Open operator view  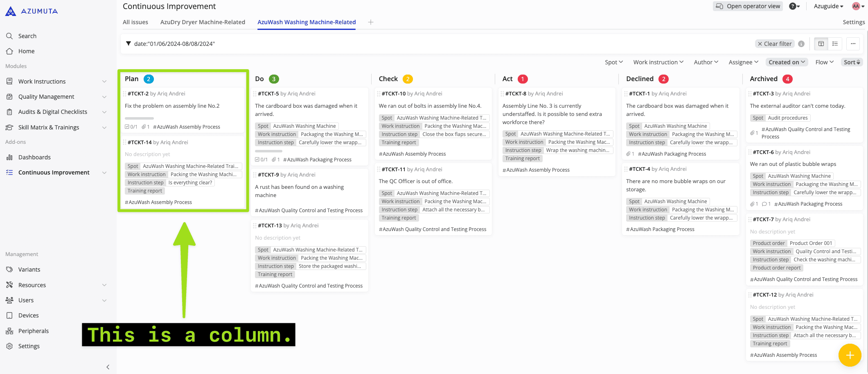(x=748, y=6)
